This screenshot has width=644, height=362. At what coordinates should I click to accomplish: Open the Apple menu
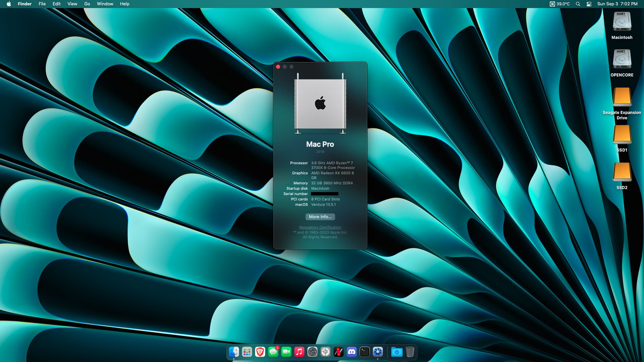(x=9, y=4)
